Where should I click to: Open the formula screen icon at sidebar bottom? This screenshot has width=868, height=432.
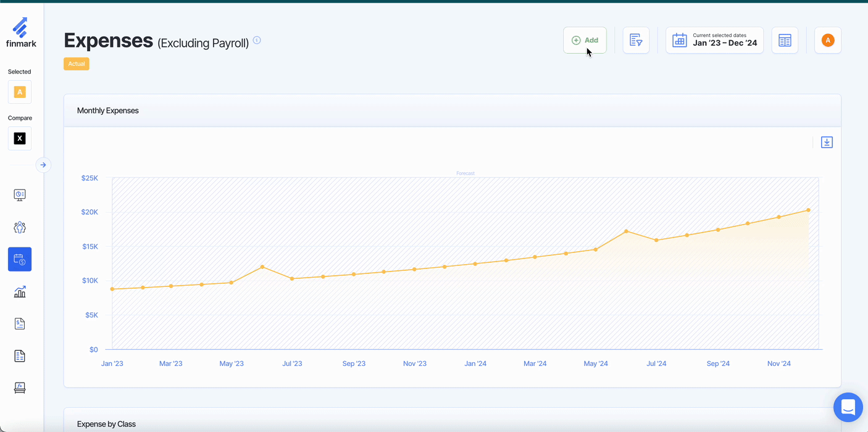[x=20, y=388]
